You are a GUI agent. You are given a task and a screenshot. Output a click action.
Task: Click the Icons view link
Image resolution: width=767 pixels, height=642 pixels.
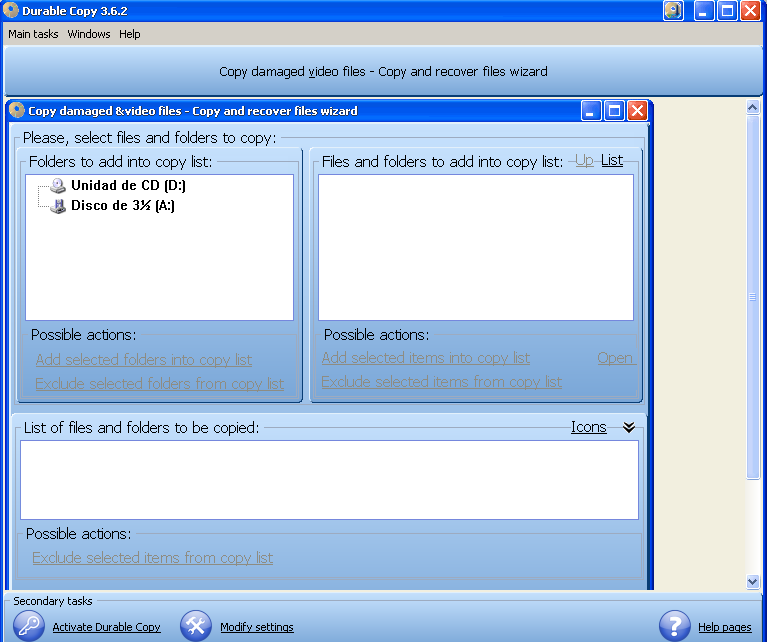tap(589, 427)
